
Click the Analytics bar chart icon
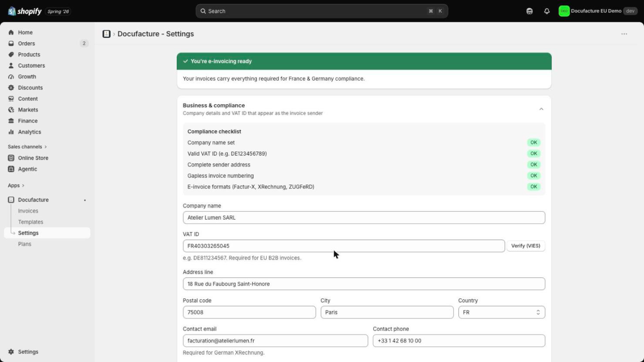pos(11,132)
